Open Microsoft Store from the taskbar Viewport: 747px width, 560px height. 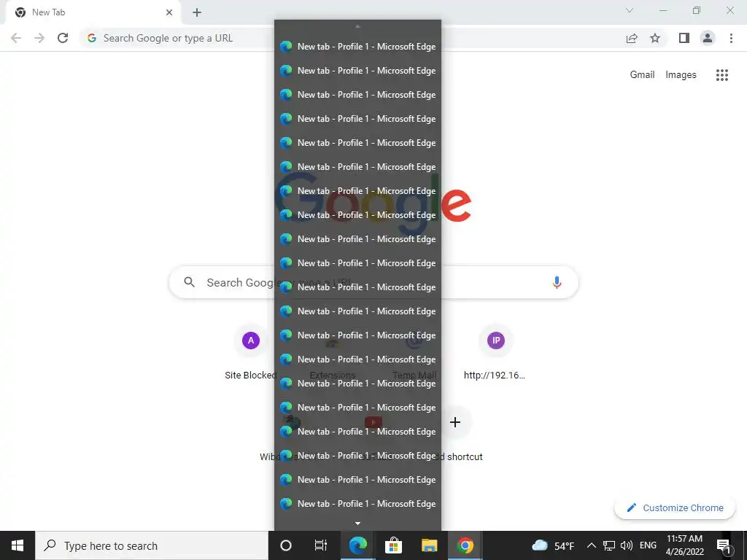(x=393, y=545)
